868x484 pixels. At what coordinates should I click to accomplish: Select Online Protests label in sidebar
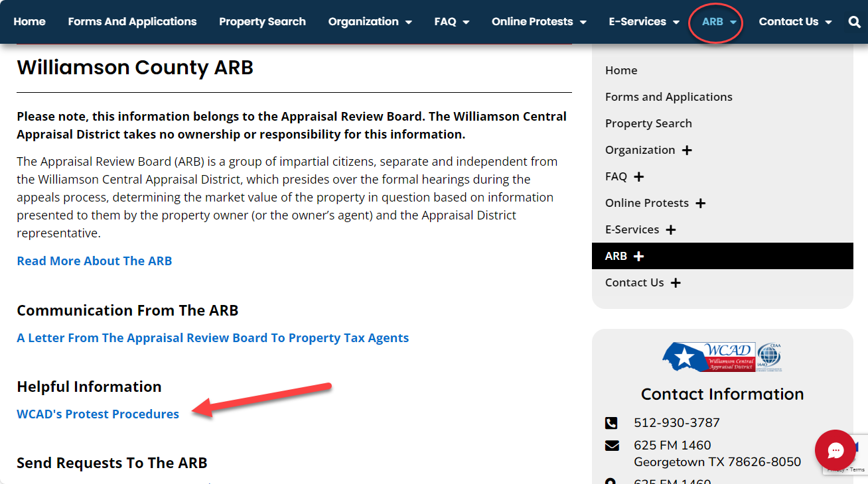click(647, 203)
